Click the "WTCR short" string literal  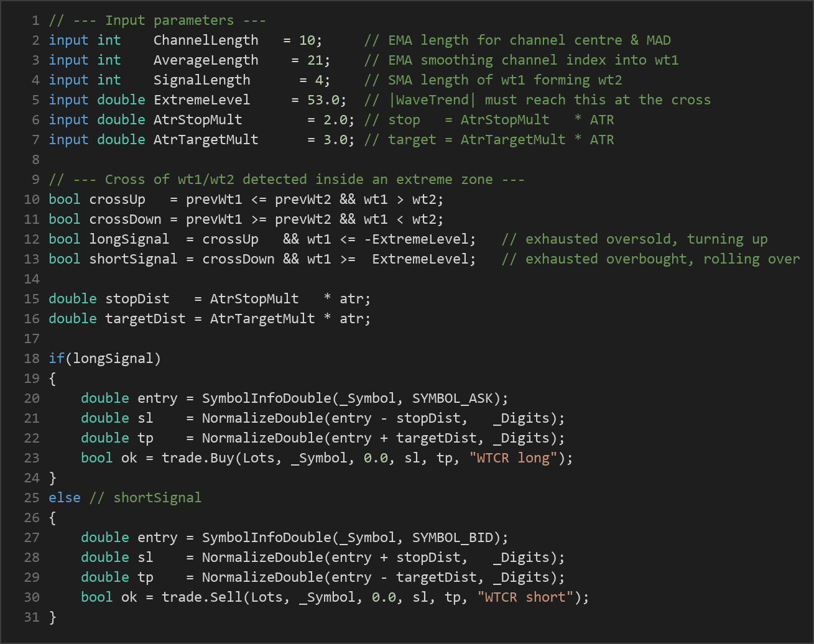click(x=525, y=597)
